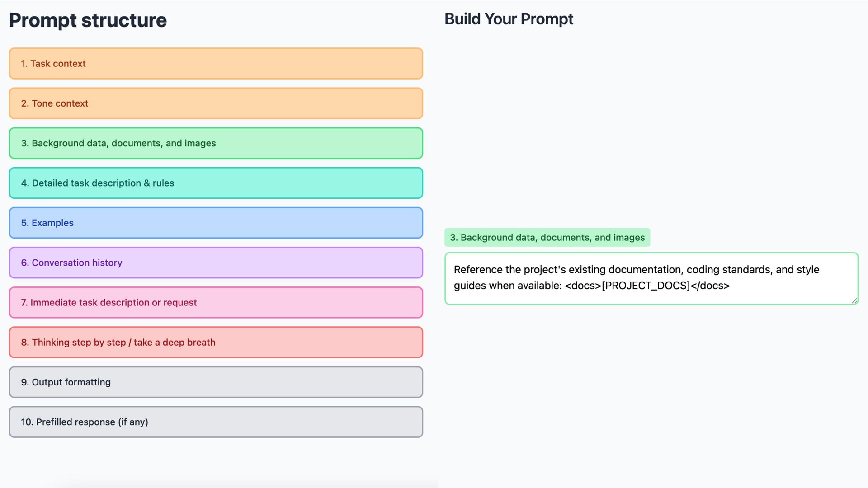Open the Conversation history block
868x488 pixels.
pos(216,263)
